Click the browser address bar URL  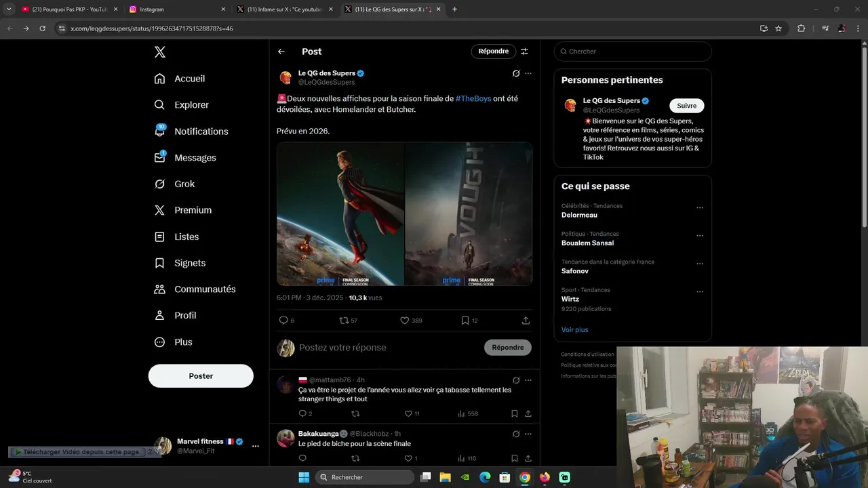tap(152, 28)
